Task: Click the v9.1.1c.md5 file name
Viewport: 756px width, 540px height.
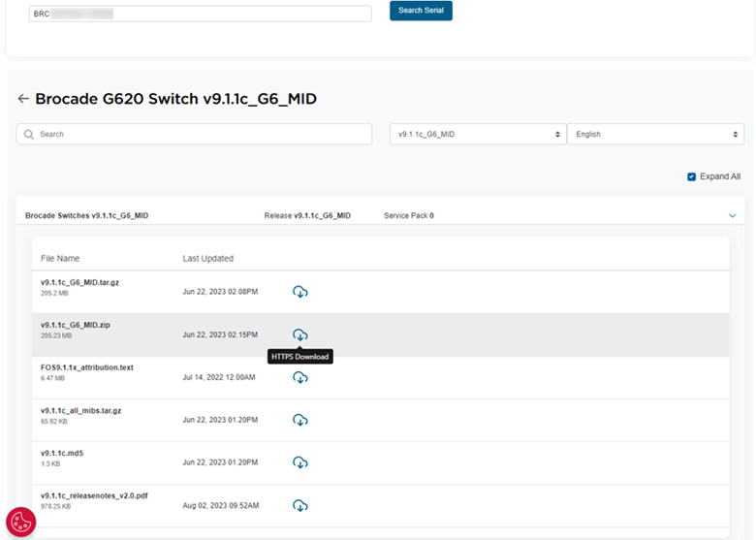Action: 62,453
